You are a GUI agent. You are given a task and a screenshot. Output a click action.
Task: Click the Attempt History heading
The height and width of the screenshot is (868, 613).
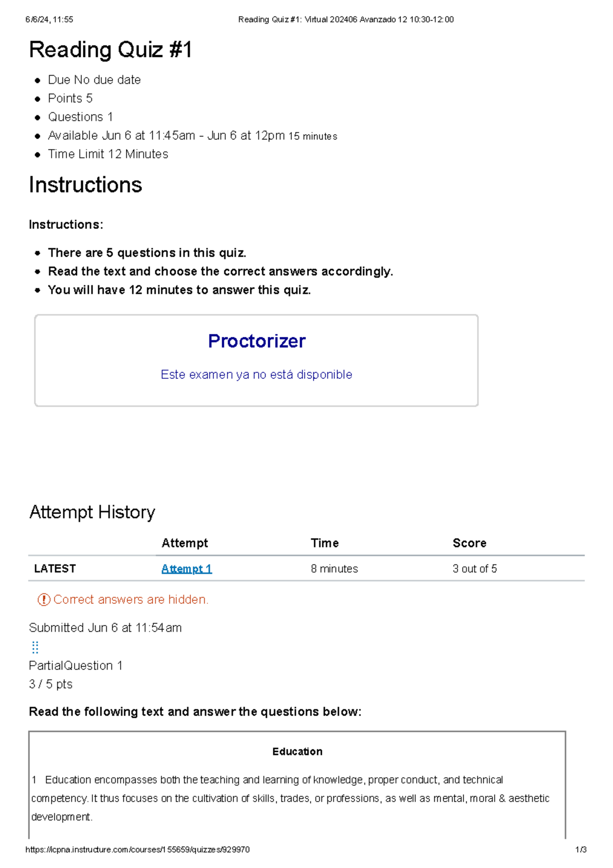pos(92,512)
